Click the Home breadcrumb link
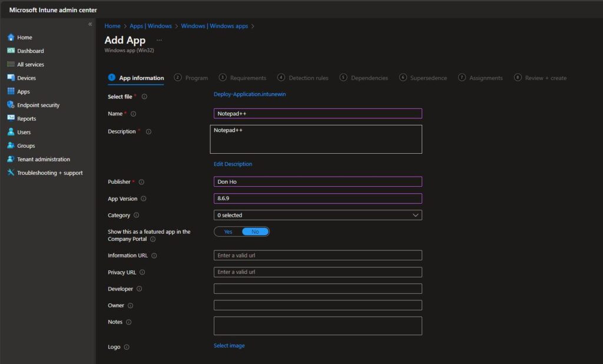Image resolution: width=603 pixels, height=364 pixels. click(112, 26)
